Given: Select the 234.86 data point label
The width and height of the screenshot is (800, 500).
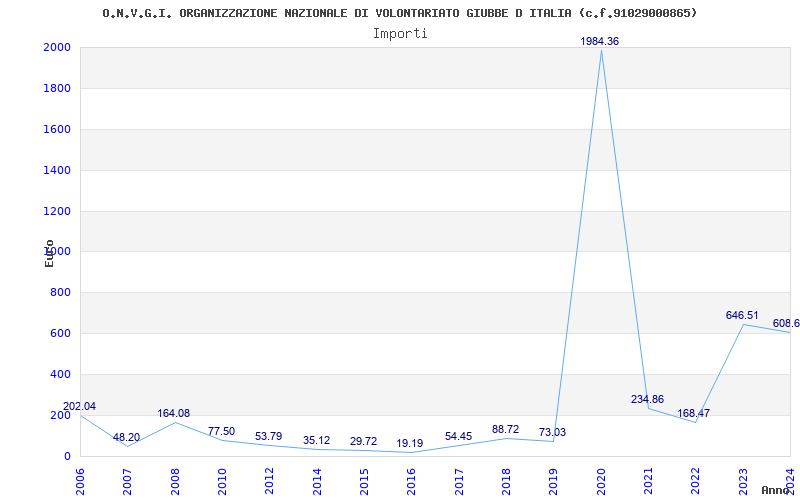Looking at the screenshot, I should click(x=648, y=399).
